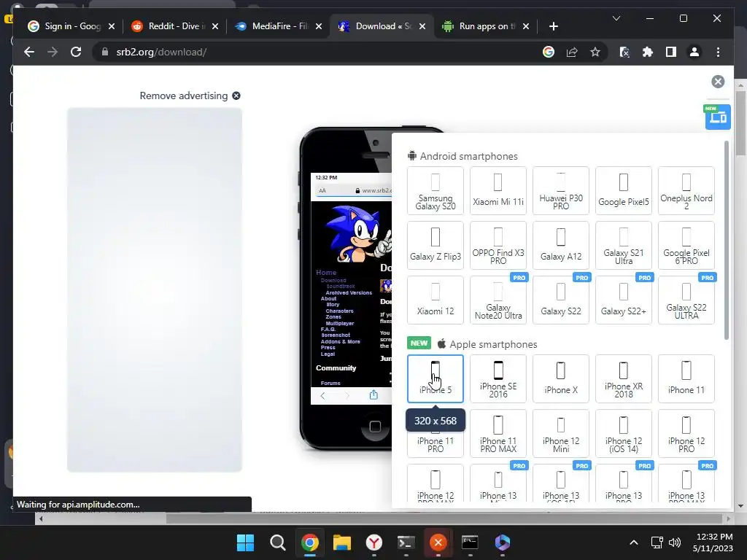Pick the iPhone XR 2018 device

(624, 379)
